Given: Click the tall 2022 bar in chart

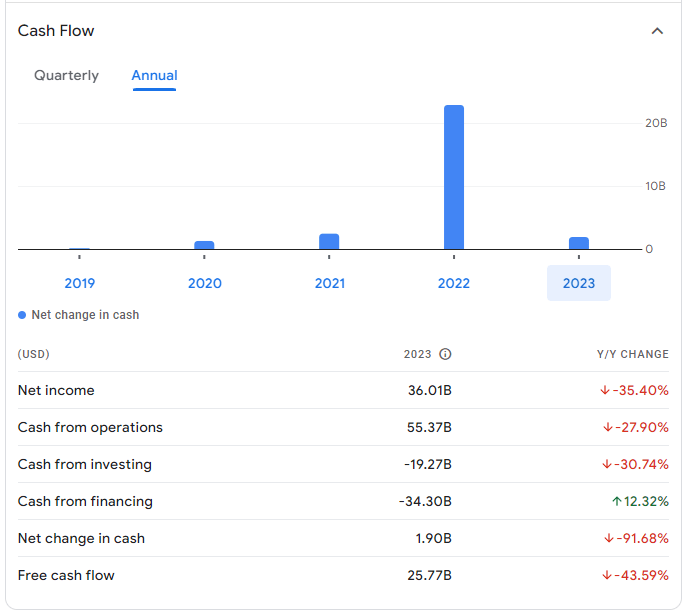Looking at the screenshot, I should tap(453, 177).
